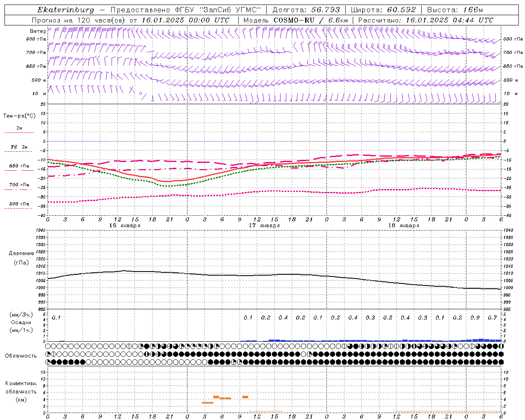Click the dotted pink line sample under 500 гПа legend
This screenshot has height=420, width=525.
point(18,208)
